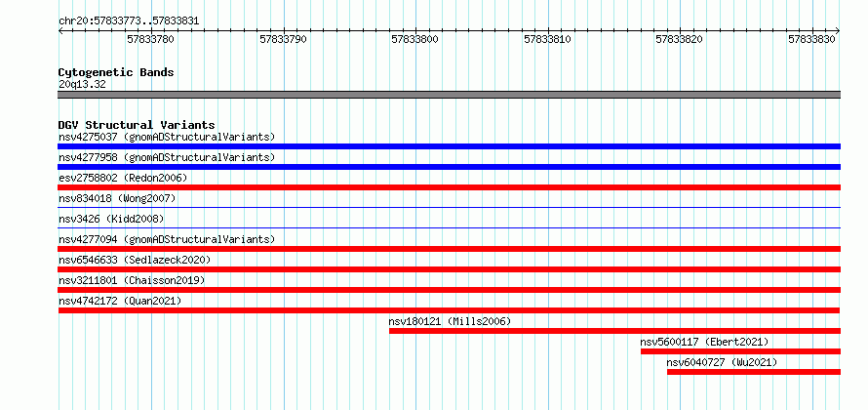
Task: Select the red bar under nsv3211801
Action: [449, 290]
